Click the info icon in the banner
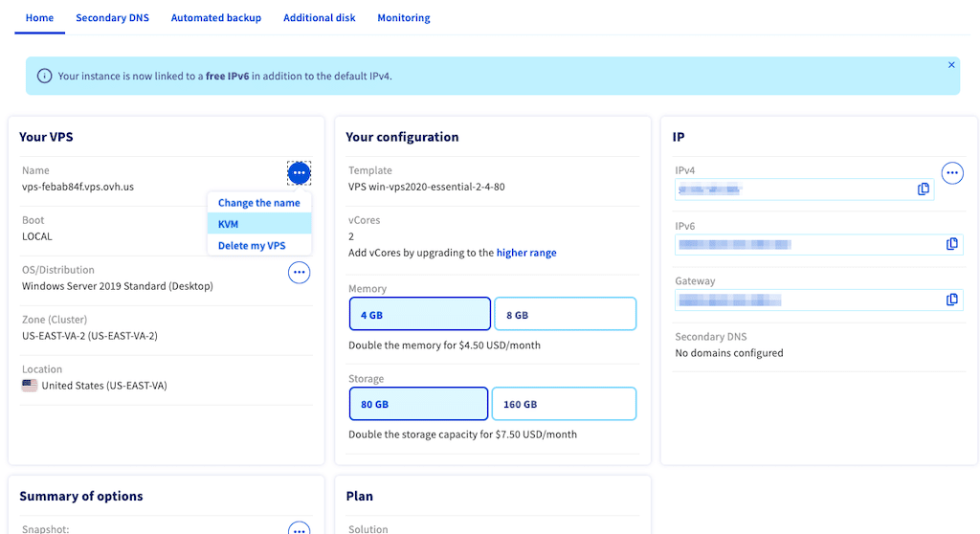The width and height of the screenshot is (980, 534). click(x=44, y=77)
